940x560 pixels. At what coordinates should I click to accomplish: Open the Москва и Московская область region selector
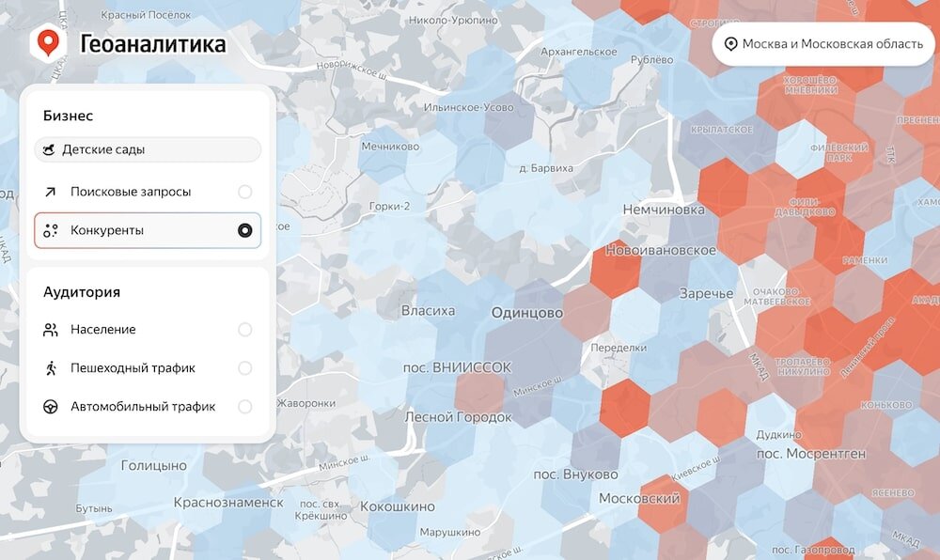pos(823,44)
